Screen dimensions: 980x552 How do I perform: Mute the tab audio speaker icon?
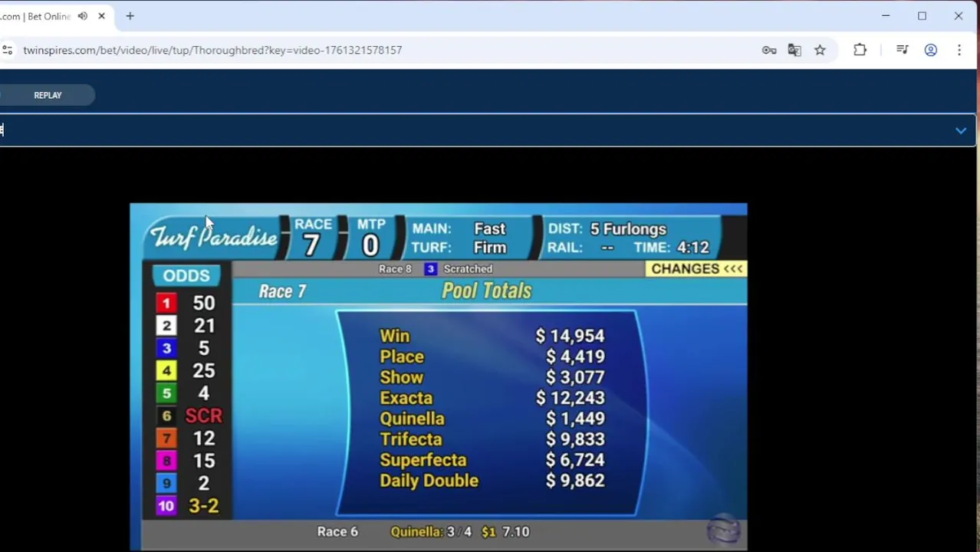click(83, 16)
